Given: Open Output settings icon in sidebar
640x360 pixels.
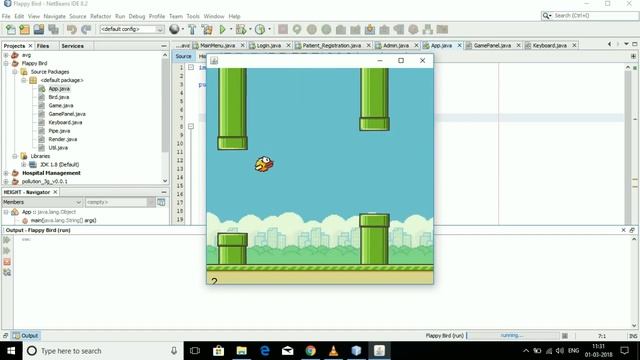Looking at the screenshot, I should tap(7, 272).
